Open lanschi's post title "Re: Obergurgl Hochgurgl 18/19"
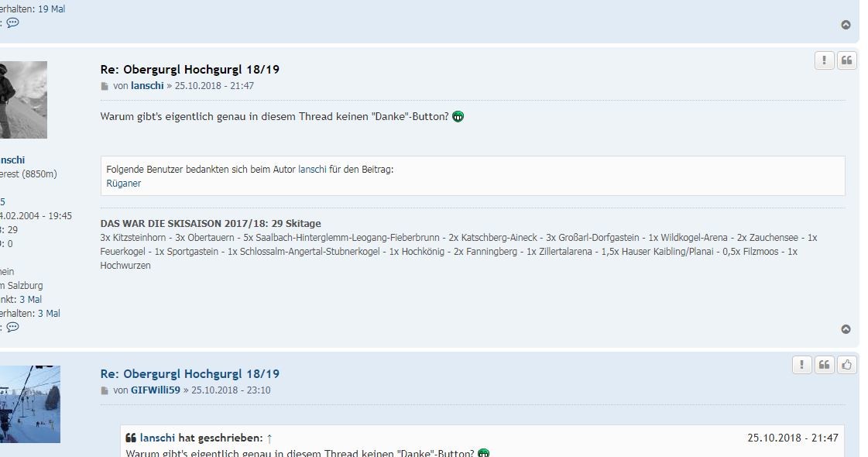Viewport: 868px width, 457px height. (x=190, y=69)
